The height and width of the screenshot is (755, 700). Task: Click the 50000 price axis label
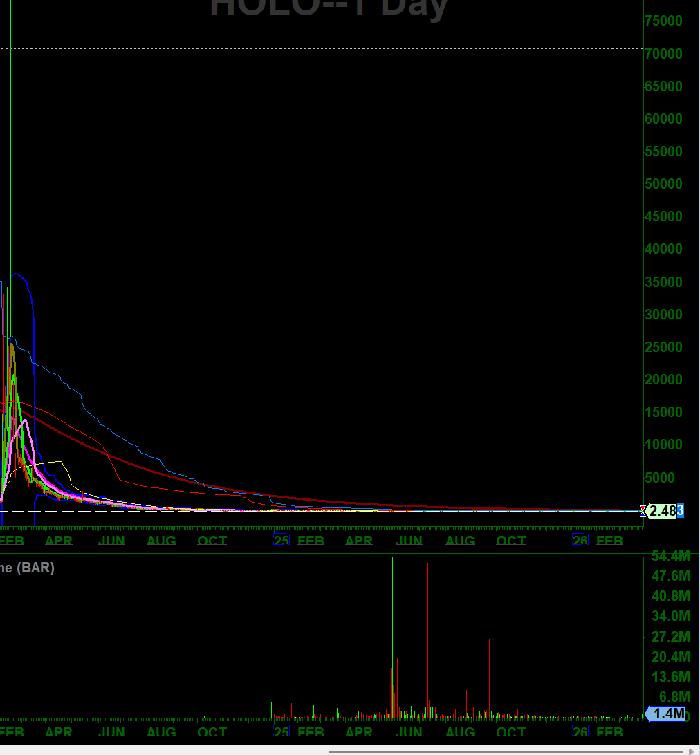click(663, 184)
